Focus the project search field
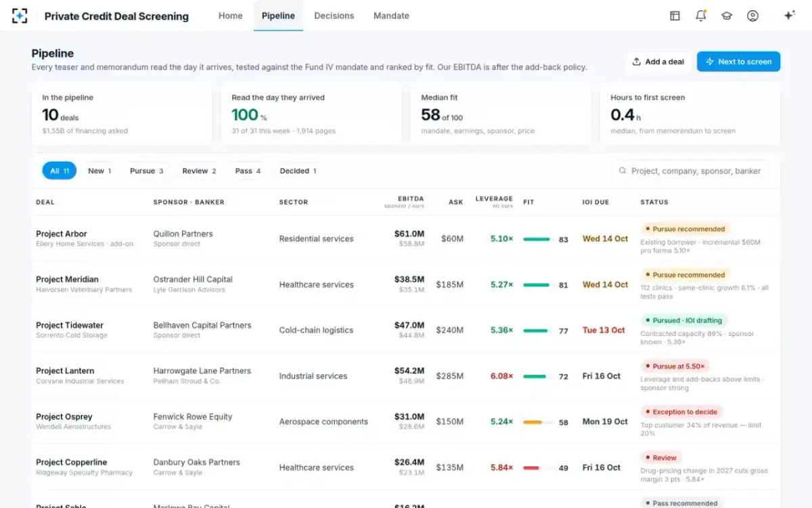This screenshot has width=812, height=508. tap(690, 171)
